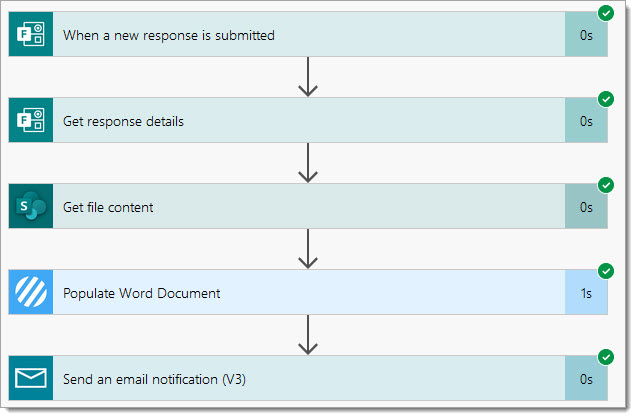Click the 0s duration on Get response details
Viewport: 636px width, 418px height.
point(586,121)
